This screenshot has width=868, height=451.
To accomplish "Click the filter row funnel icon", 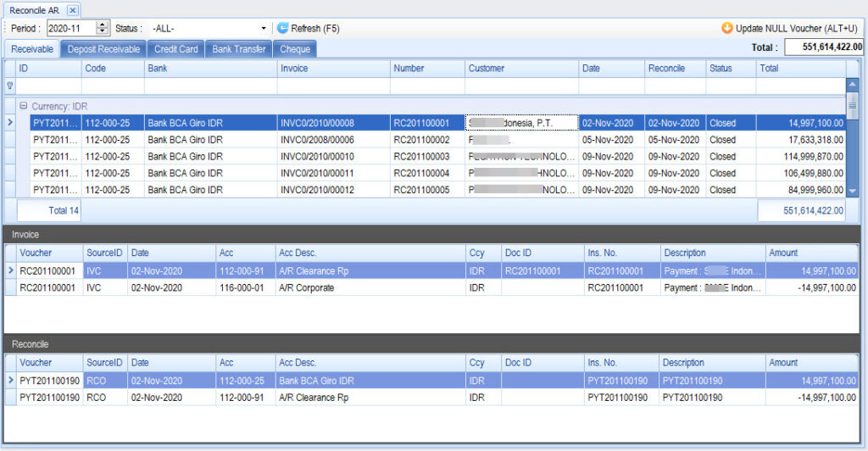I will [10, 86].
